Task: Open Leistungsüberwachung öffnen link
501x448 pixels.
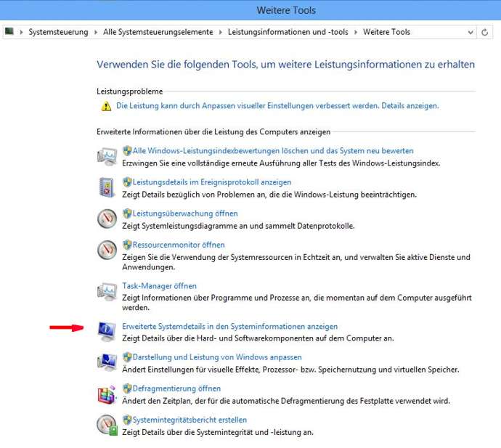Action: [x=185, y=213]
